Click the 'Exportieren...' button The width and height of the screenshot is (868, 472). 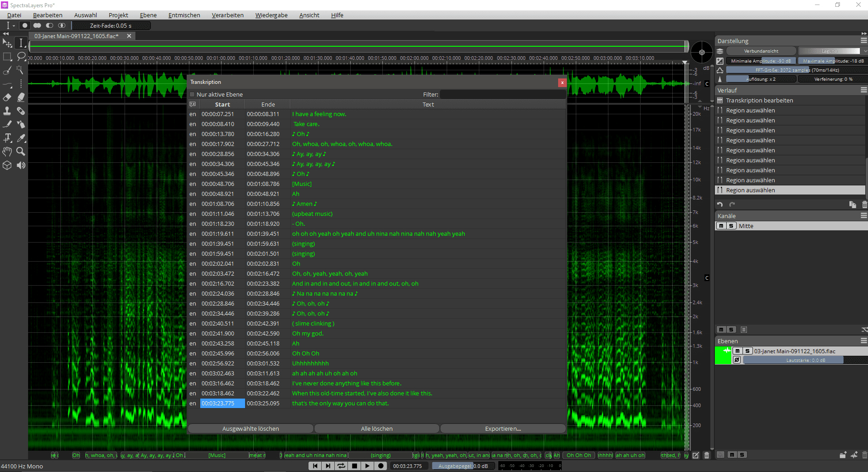[503, 428]
